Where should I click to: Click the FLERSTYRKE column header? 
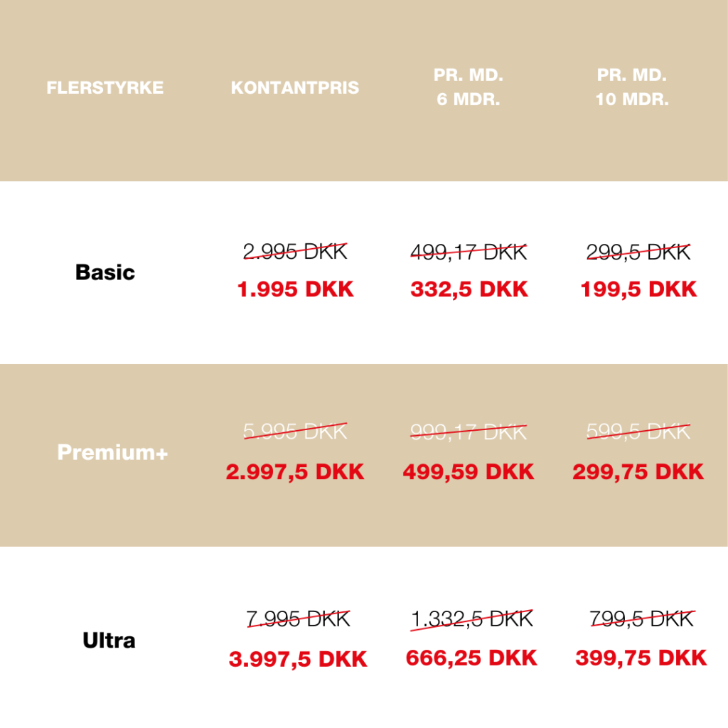(x=105, y=88)
